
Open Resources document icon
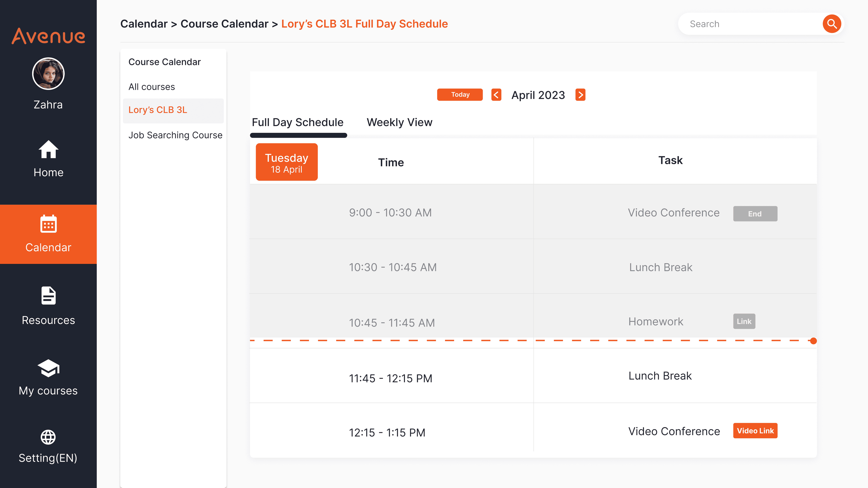48,296
